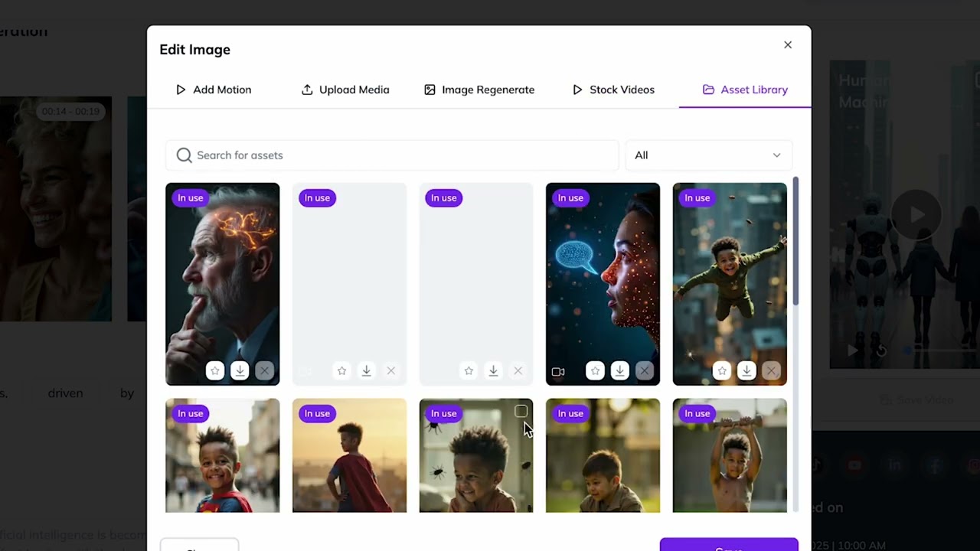Download the flying boy asset
The image size is (980, 551).
click(746, 371)
